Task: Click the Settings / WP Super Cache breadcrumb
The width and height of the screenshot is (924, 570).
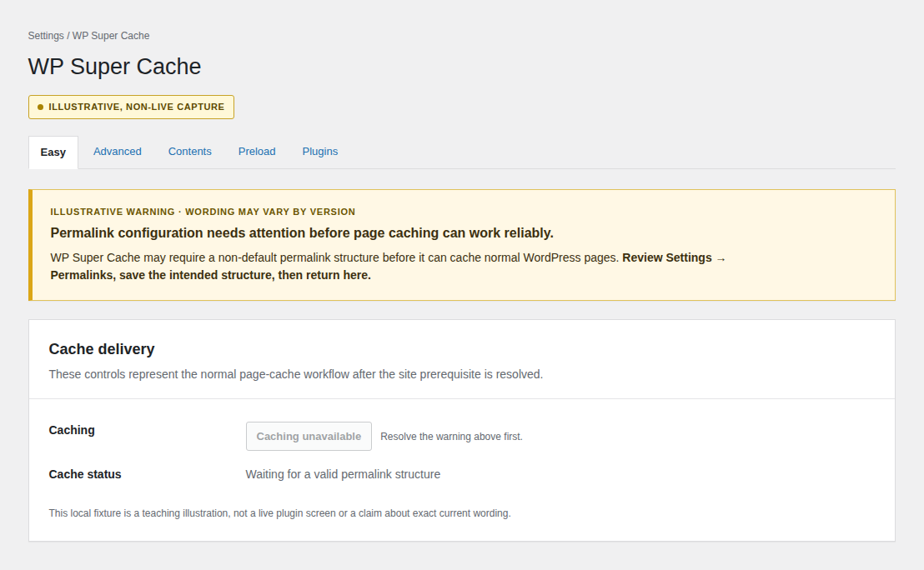Action: coord(89,36)
